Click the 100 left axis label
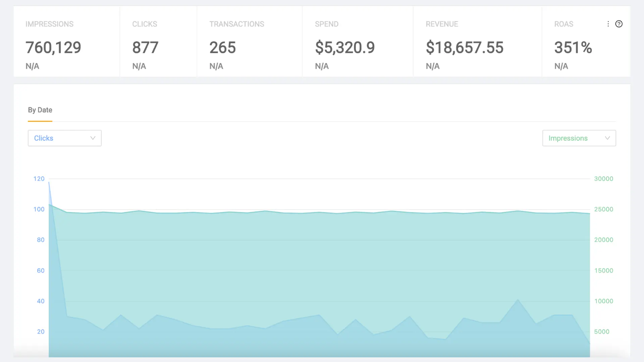The width and height of the screenshot is (644, 362). click(x=39, y=209)
